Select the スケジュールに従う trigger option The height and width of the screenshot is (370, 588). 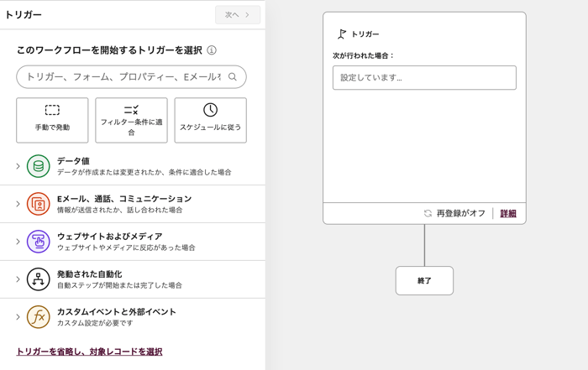pyautogui.click(x=210, y=120)
